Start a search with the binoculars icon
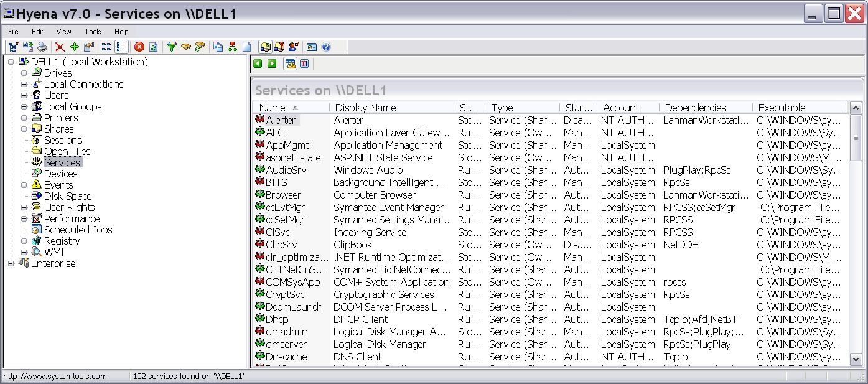 (185, 47)
